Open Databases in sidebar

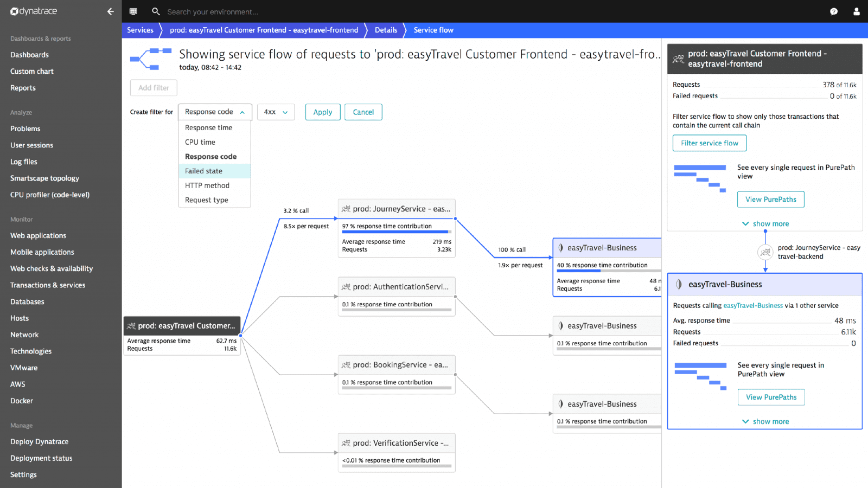click(27, 301)
